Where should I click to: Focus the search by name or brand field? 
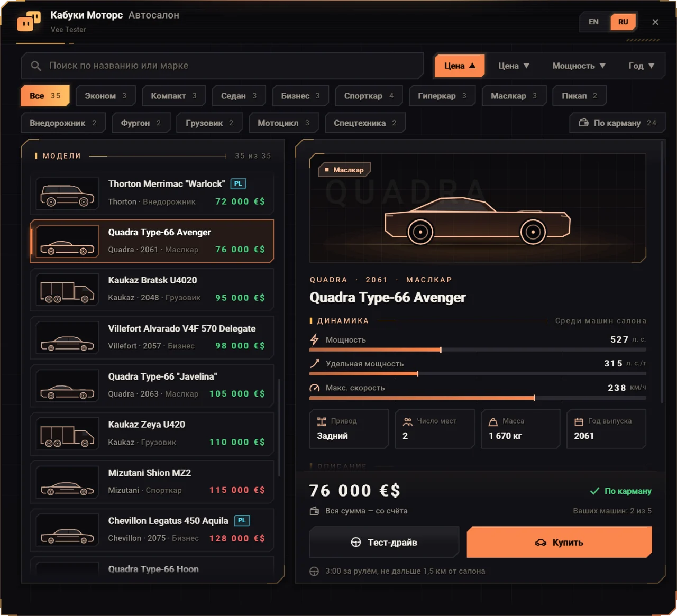point(222,66)
